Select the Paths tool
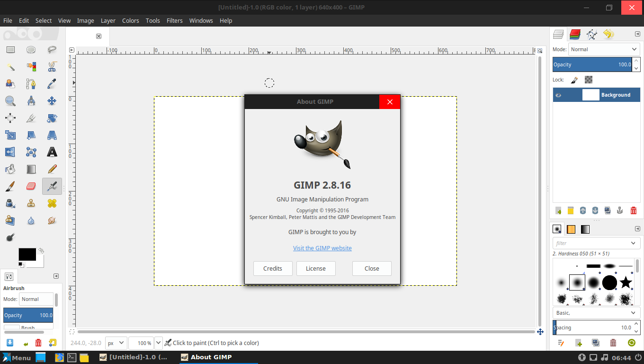 point(31,84)
